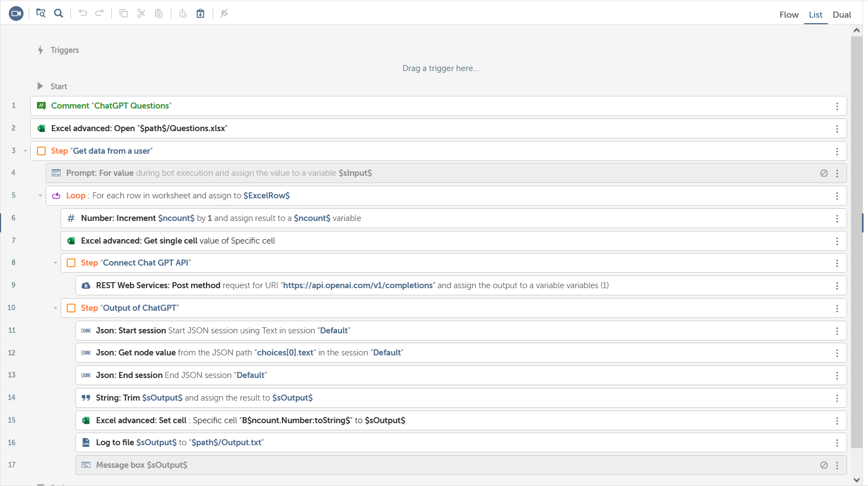868x486 pixels.
Task: Collapse the Loop for each row block
Action: 40,196
